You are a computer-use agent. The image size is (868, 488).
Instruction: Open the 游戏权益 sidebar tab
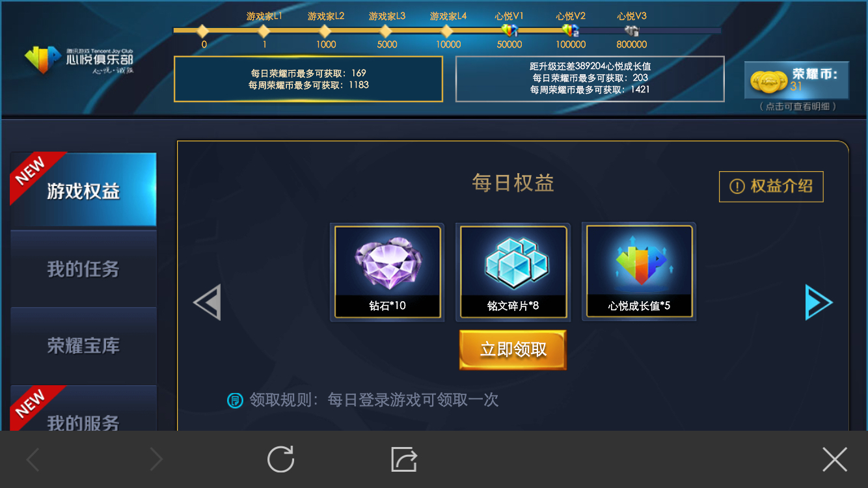tap(83, 189)
